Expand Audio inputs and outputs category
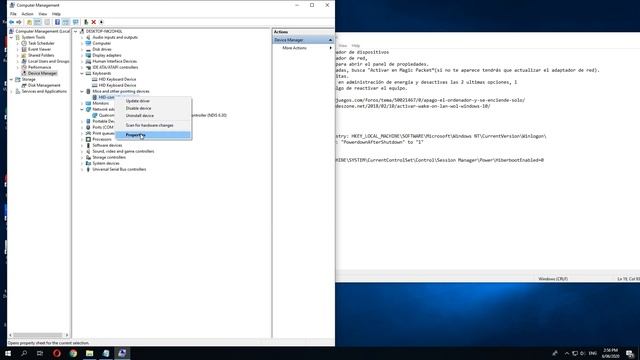 tap(82, 38)
